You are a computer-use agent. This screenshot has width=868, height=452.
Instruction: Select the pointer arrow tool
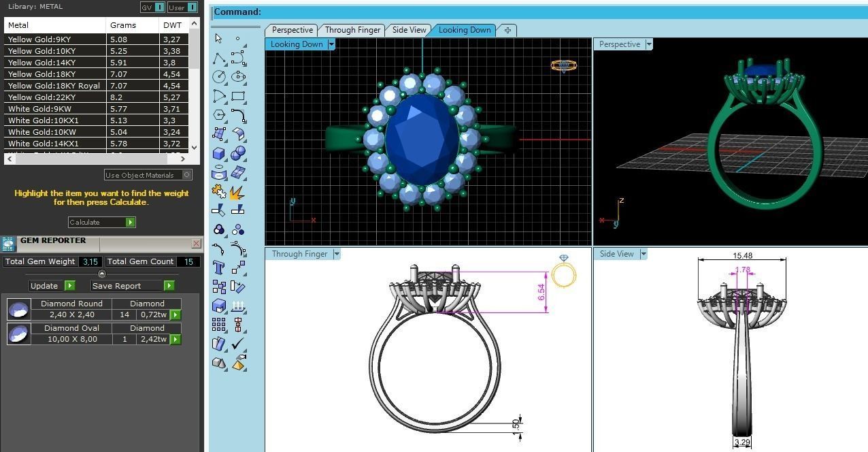click(218, 39)
